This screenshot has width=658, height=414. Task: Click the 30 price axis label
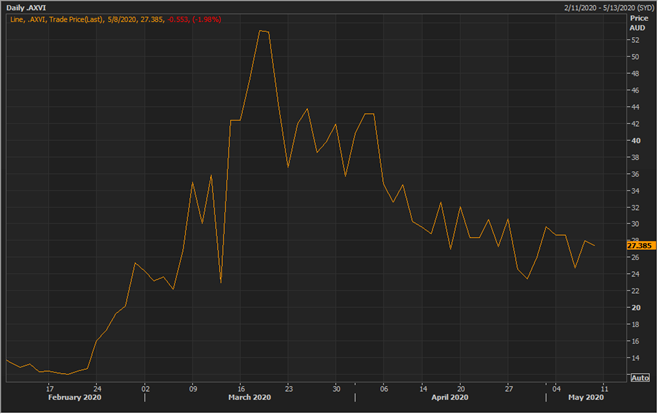coord(635,224)
